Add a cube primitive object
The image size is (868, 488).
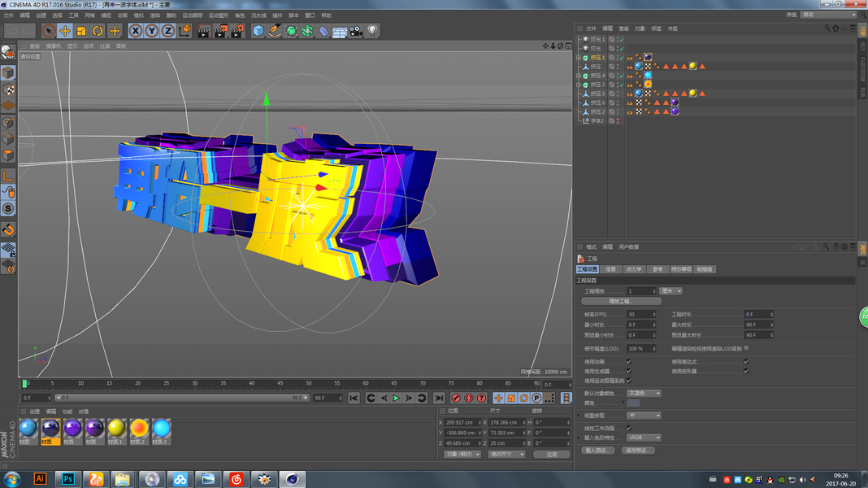(258, 31)
